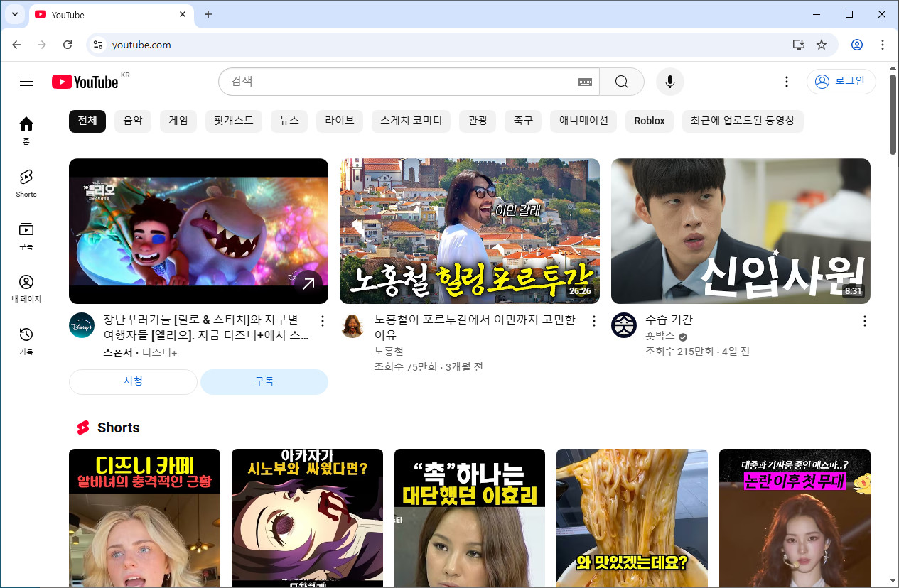Open 기록 (History) in the sidebar
This screenshot has height=588, width=899.
click(x=26, y=337)
